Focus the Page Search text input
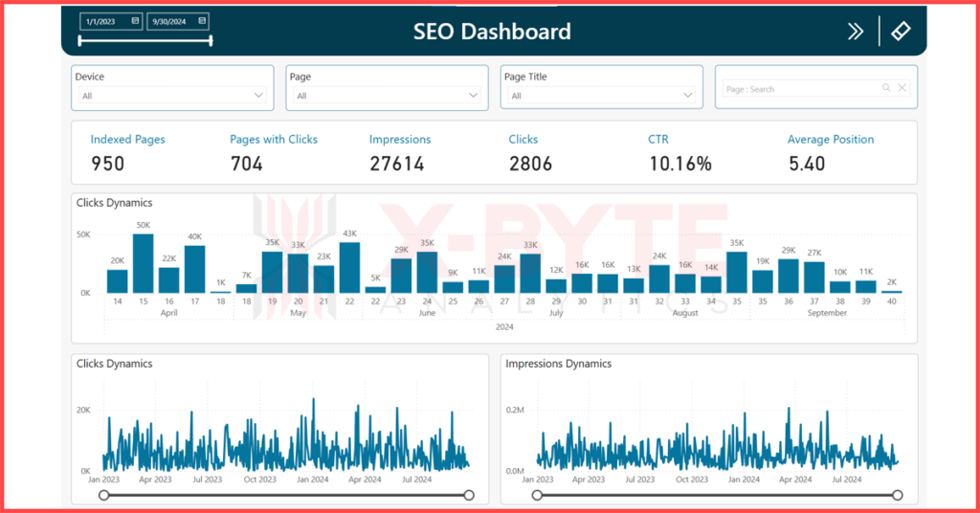This screenshot has height=513, width=980. click(x=799, y=89)
